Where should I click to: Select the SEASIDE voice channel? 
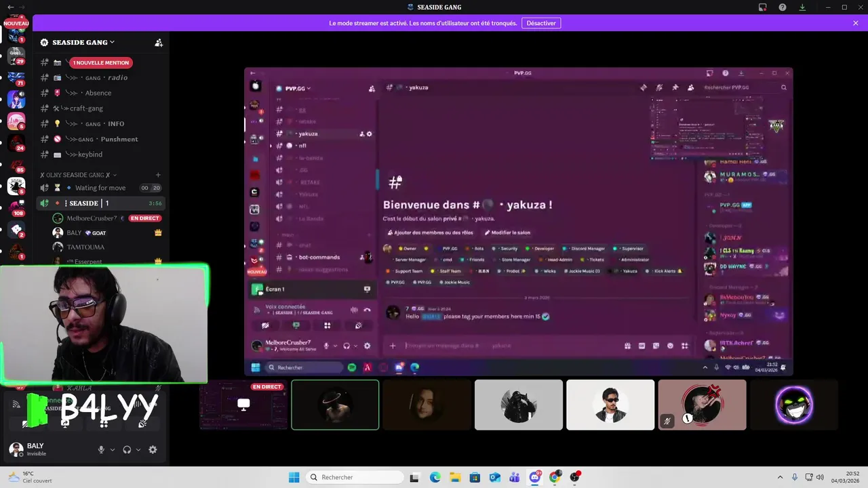tap(102, 203)
